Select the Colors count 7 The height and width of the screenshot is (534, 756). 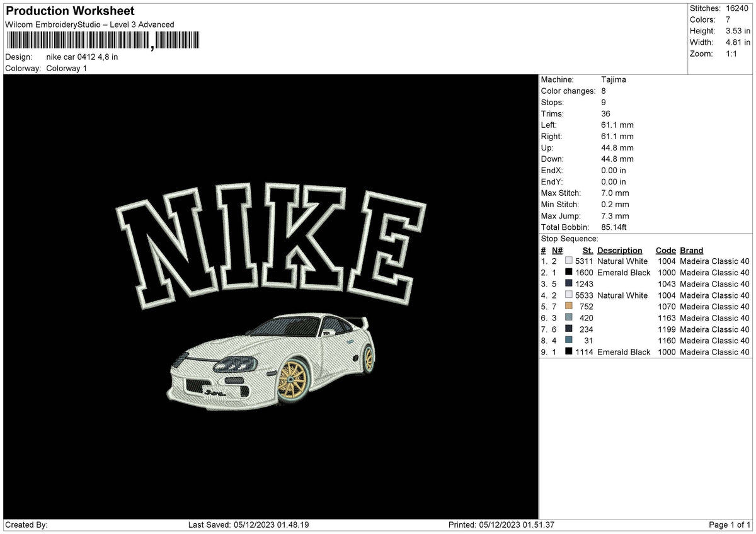pyautogui.click(x=729, y=20)
